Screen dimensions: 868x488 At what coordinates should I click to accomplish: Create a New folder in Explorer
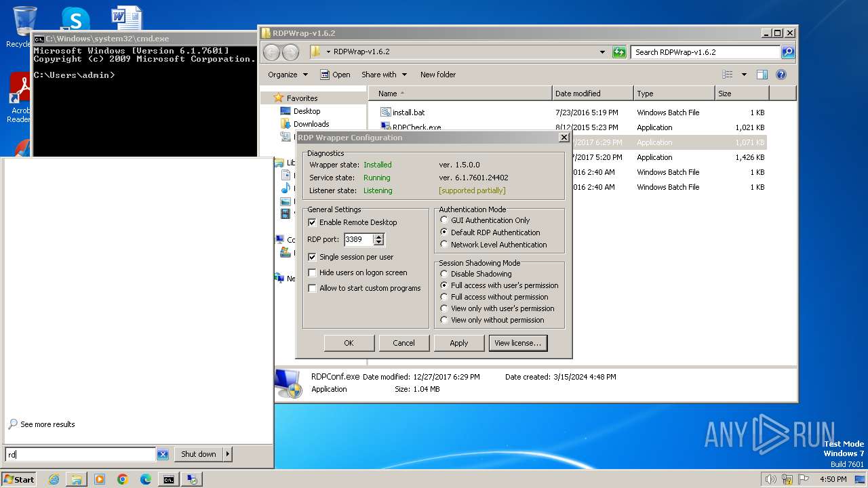click(438, 75)
